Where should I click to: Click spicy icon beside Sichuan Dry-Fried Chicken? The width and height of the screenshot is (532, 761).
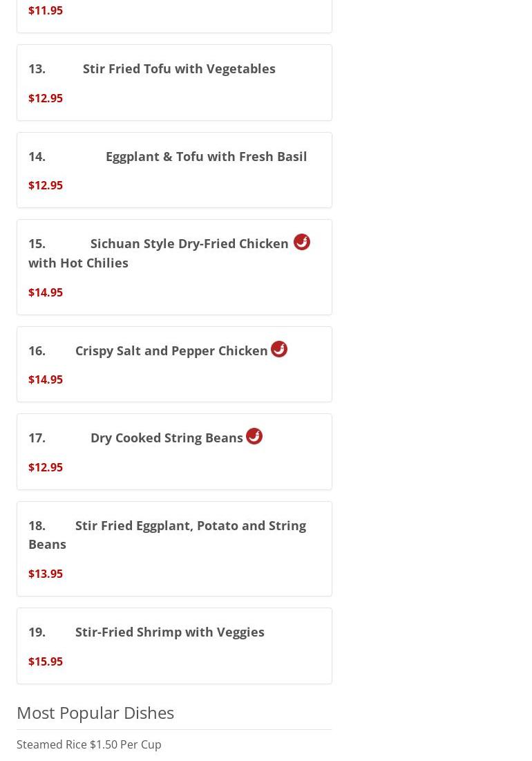[x=301, y=242]
